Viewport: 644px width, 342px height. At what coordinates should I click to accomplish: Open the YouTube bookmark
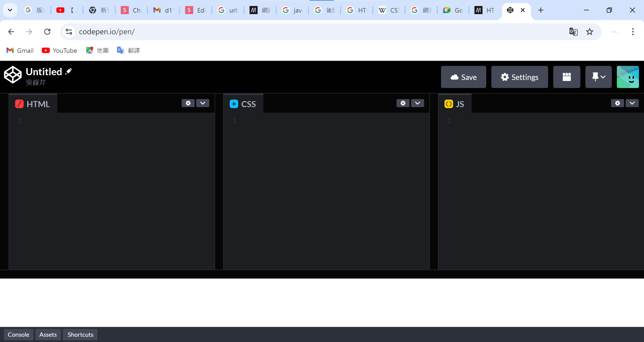[60, 50]
